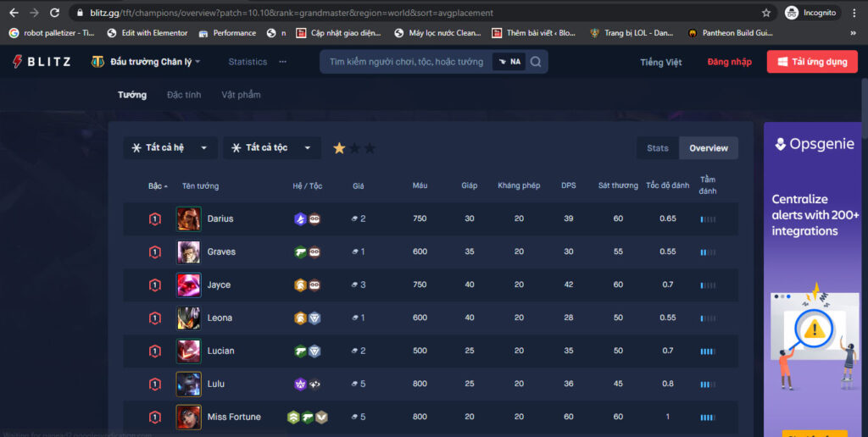Click the player search input field
Screen dimensions: 868x437
[x=406, y=62]
